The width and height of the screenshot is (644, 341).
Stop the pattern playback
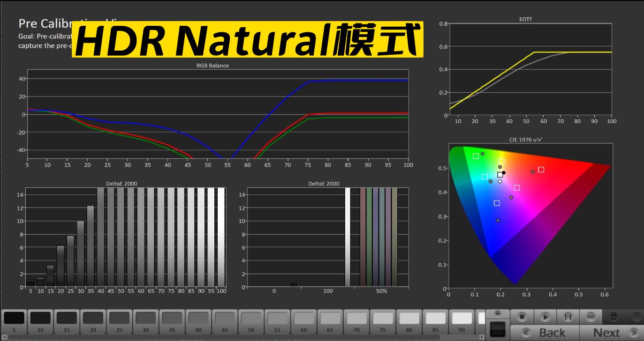coord(522,317)
